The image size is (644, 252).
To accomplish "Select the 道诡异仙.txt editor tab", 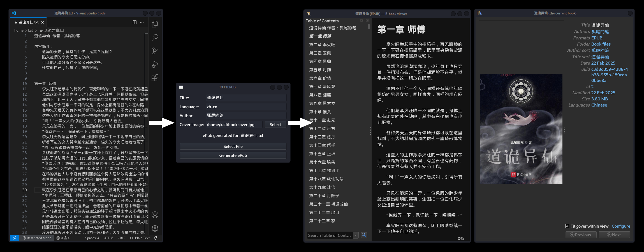I will [x=28, y=22].
